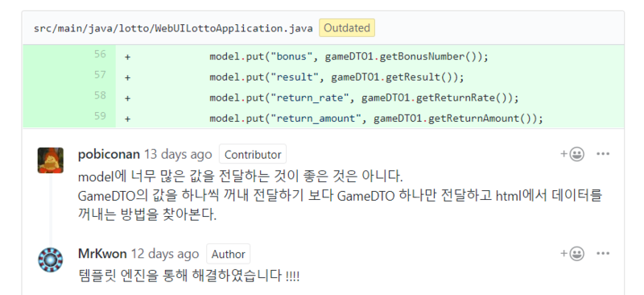Open options menu on MrKwon's comment

point(603,253)
